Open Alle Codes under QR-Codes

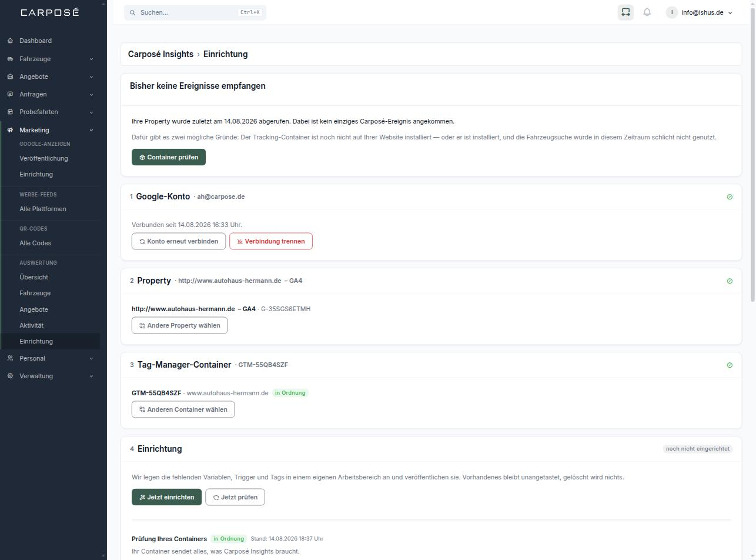click(35, 243)
